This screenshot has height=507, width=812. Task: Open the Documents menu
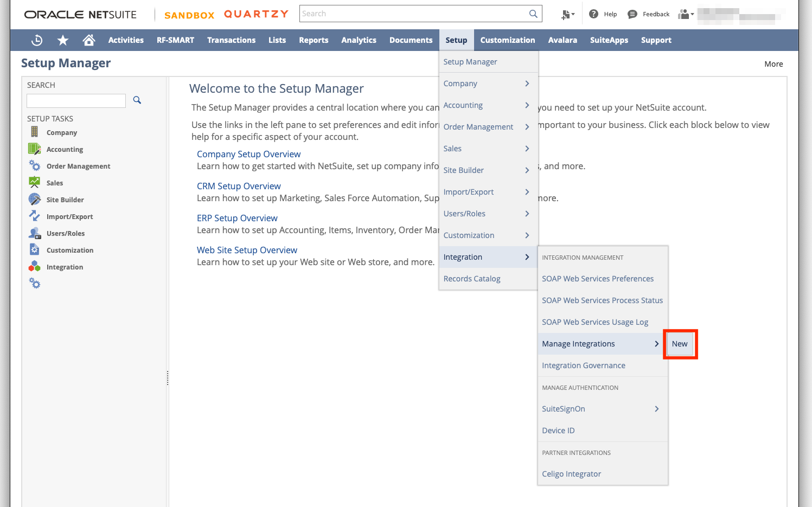(x=411, y=40)
